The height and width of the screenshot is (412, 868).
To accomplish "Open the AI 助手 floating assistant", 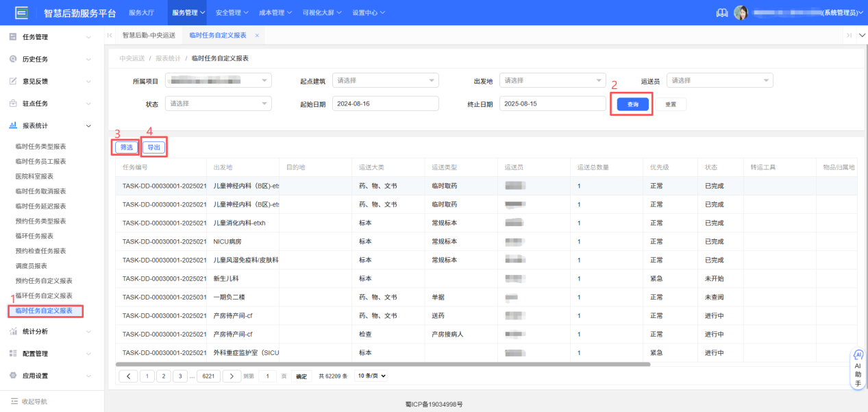I will pos(857,369).
